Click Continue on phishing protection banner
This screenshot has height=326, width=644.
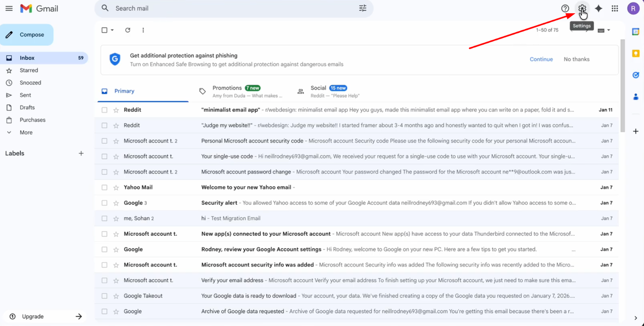(x=541, y=59)
